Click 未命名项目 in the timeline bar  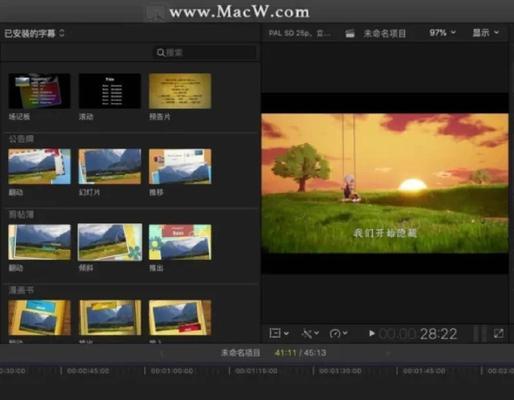click(x=240, y=353)
